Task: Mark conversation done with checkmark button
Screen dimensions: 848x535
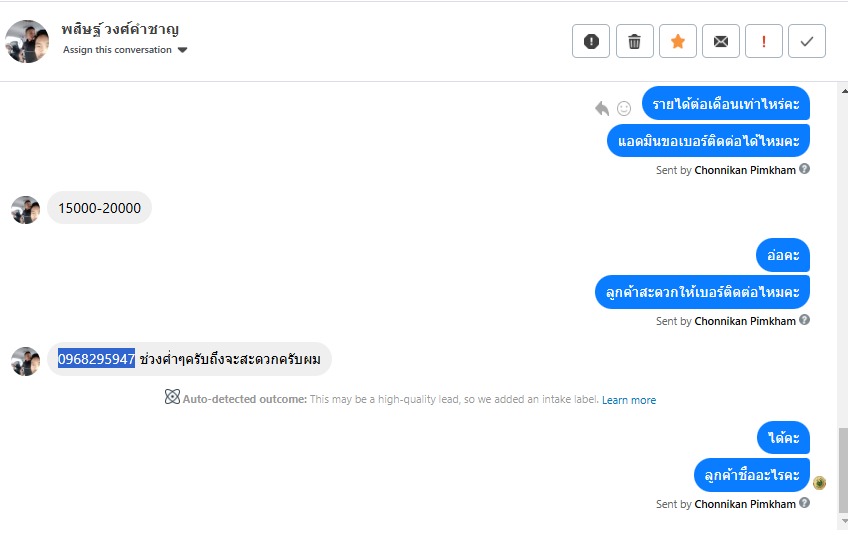Action: tap(807, 41)
